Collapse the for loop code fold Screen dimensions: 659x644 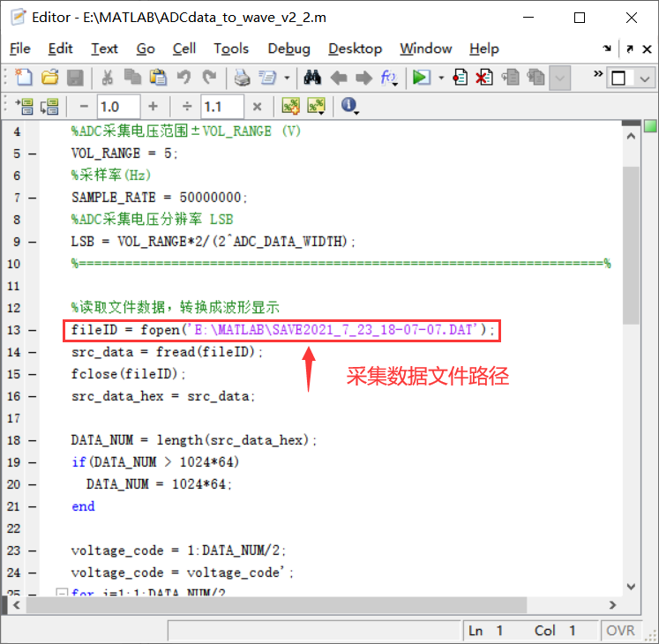[x=61, y=594]
